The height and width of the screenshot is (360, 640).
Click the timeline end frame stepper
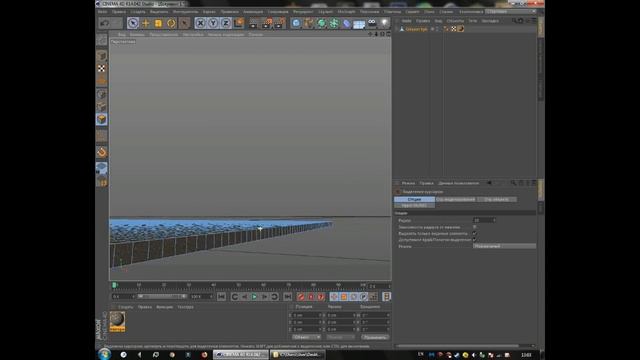(211, 297)
